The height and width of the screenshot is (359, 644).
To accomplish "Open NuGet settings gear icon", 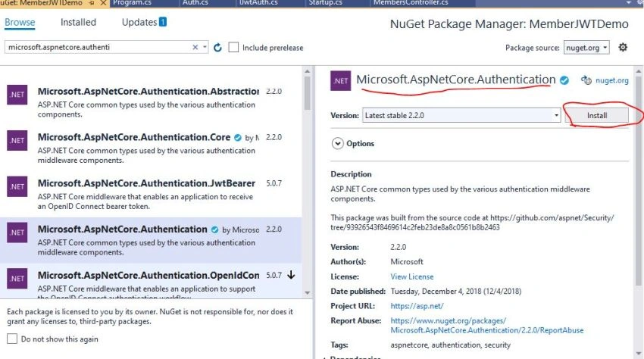I will click(623, 47).
